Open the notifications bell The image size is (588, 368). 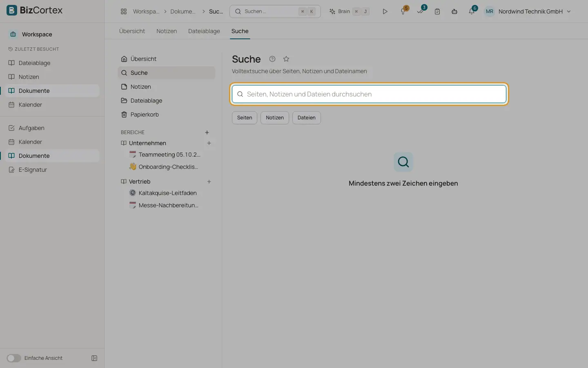point(472,11)
